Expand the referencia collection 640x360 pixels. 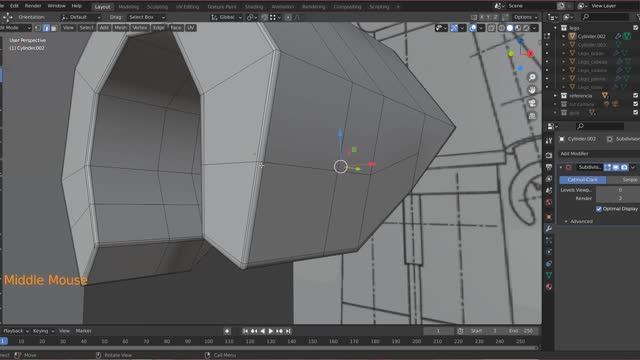point(555,96)
